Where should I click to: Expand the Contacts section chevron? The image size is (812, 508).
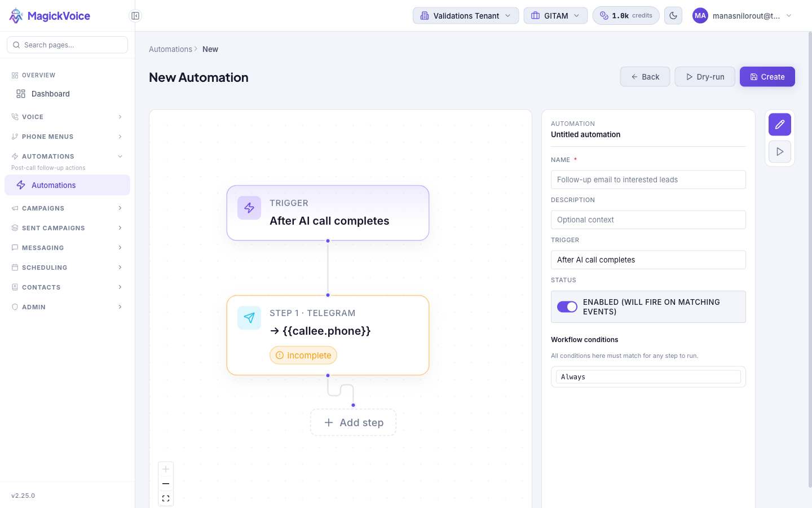pos(120,287)
